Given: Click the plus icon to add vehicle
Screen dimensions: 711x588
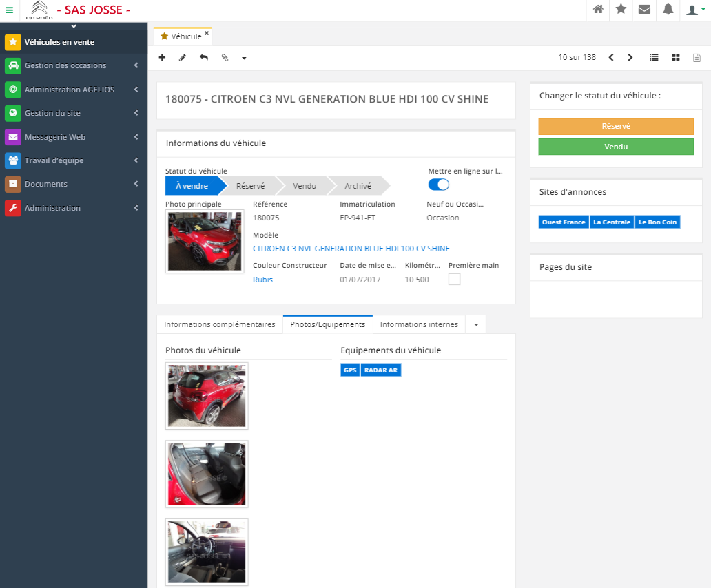Looking at the screenshot, I should point(162,58).
